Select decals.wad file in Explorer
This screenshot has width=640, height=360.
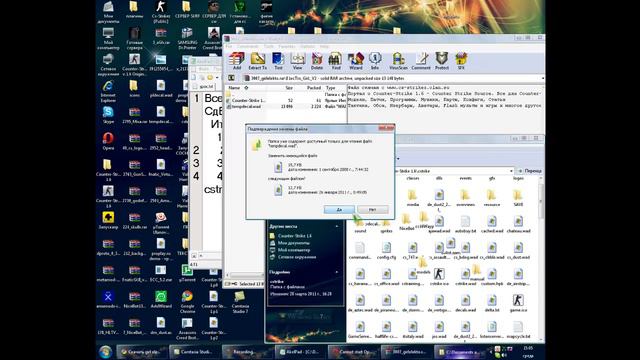click(465, 303)
